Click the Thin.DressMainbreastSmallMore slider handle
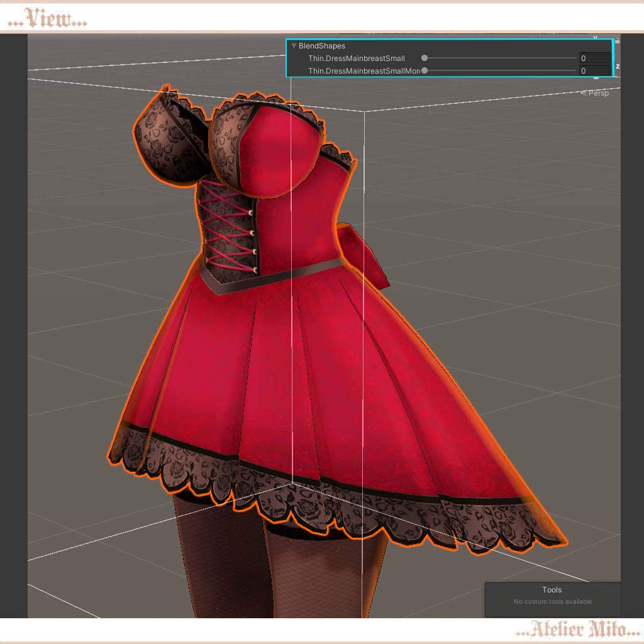 click(425, 70)
